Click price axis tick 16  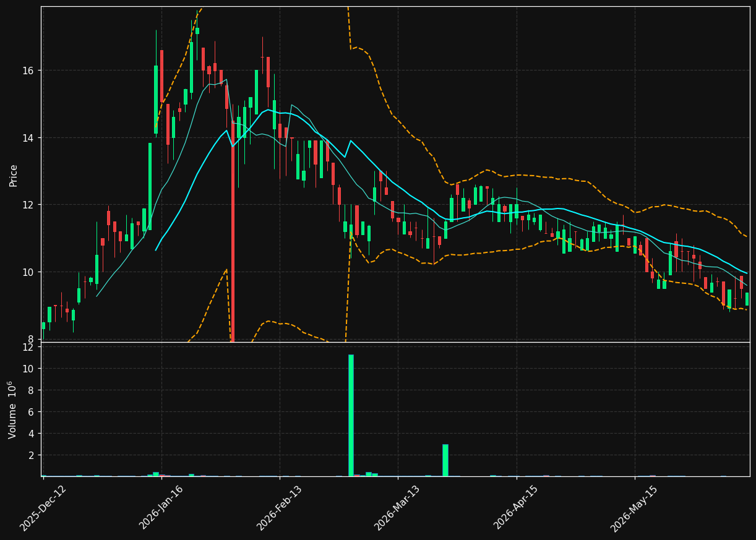(30, 71)
